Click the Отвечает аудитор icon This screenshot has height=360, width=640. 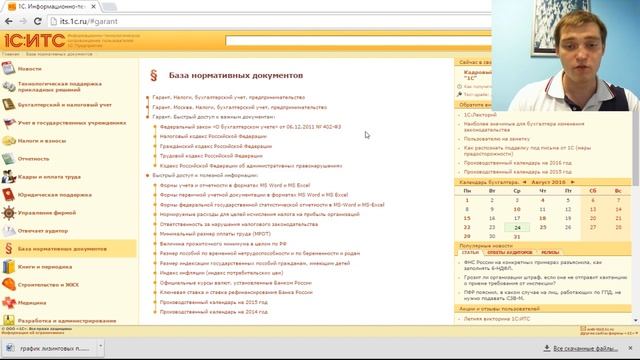[8, 231]
